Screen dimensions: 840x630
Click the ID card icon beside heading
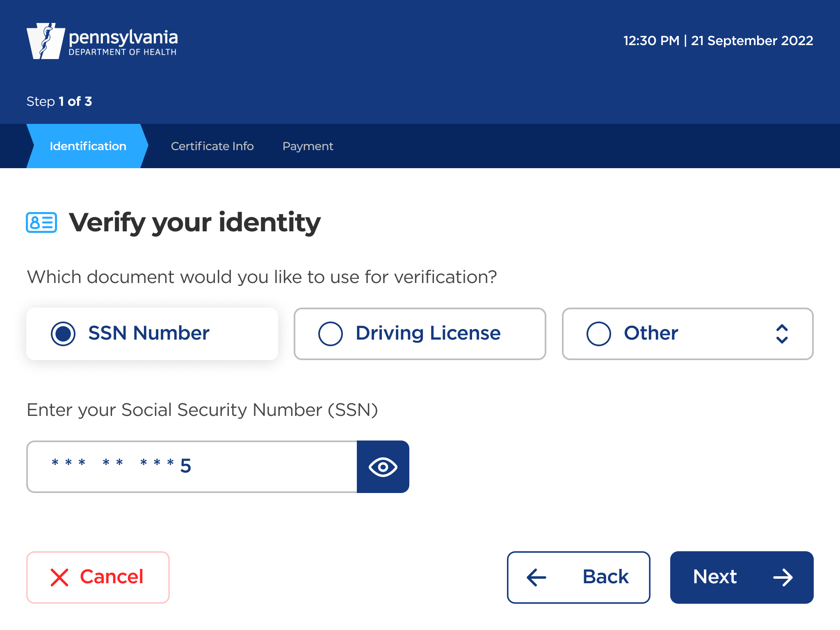(x=41, y=223)
